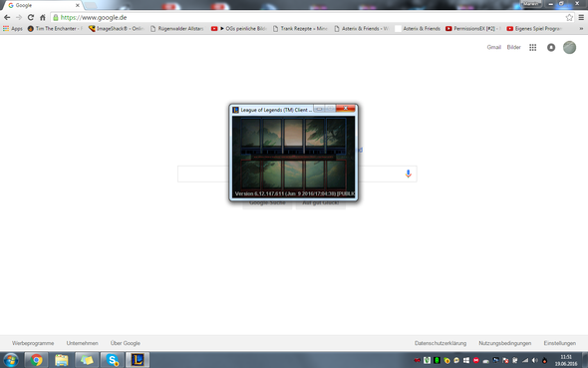The width and height of the screenshot is (588, 368).
Task: Bookmark this page with the star icon
Action: [x=569, y=18]
